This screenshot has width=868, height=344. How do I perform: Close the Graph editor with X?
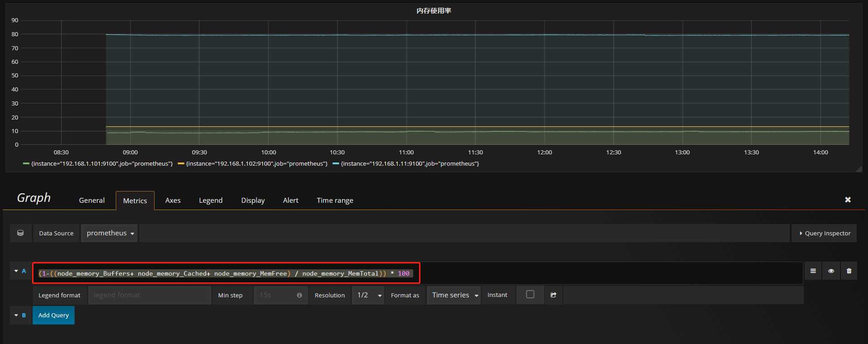click(x=848, y=200)
